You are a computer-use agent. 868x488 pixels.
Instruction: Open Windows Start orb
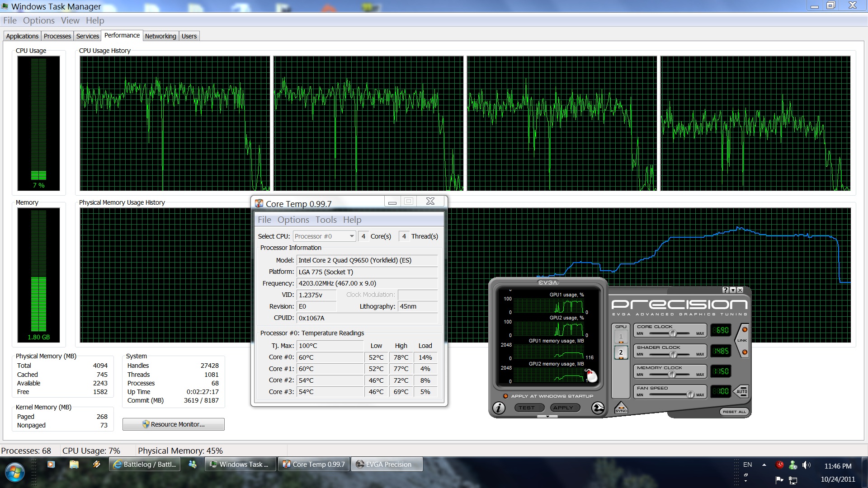(x=14, y=472)
